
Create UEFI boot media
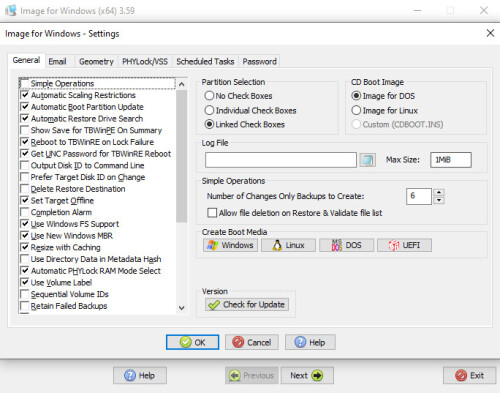[404, 245]
